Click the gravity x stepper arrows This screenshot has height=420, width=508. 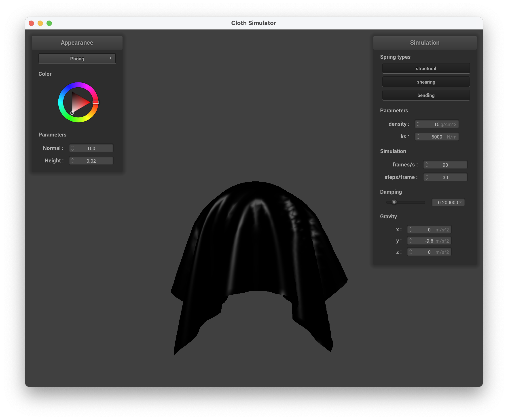411,230
